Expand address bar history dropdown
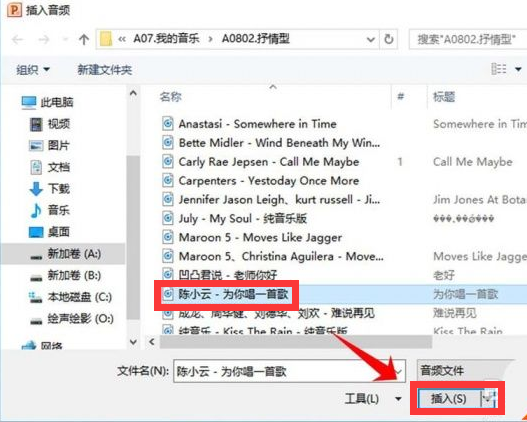The width and height of the screenshot is (527, 422). pyautogui.click(x=371, y=40)
